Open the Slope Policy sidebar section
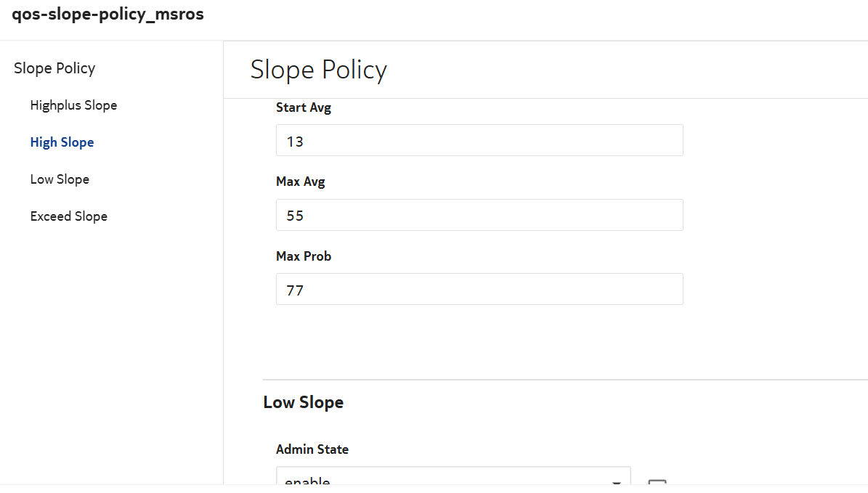The image size is (868, 493). click(54, 68)
